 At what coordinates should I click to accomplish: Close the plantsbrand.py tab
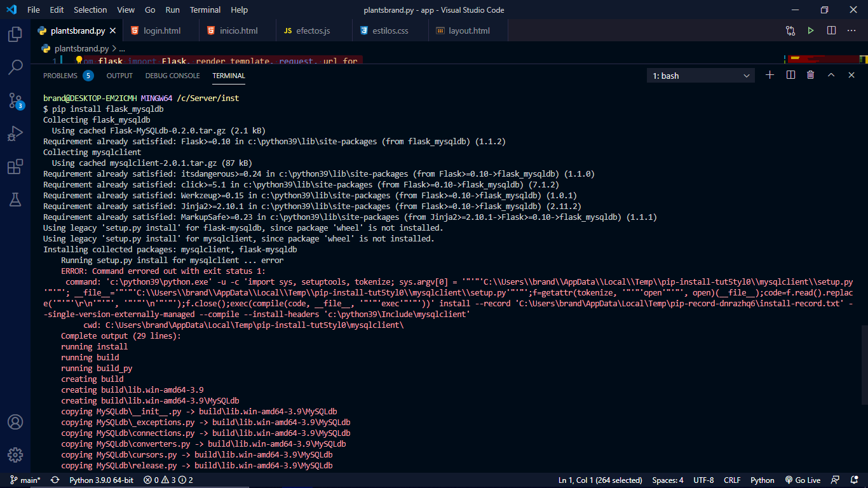(x=113, y=30)
